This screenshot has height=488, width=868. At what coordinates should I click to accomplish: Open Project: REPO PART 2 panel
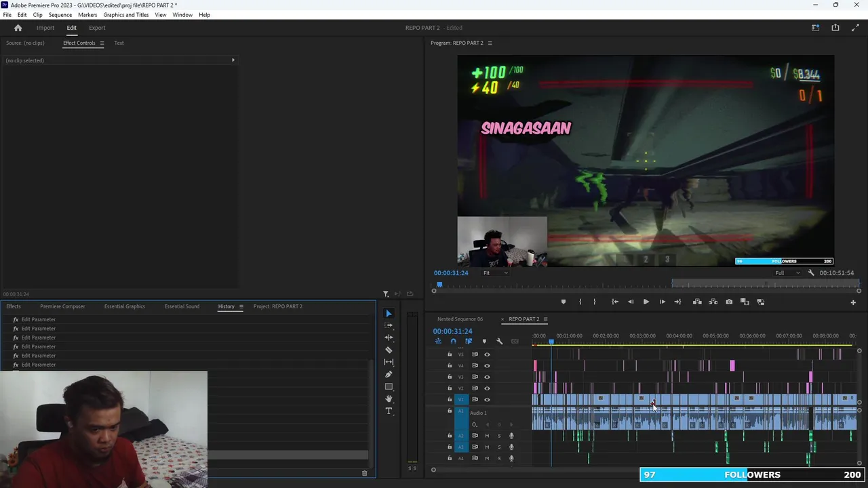click(278, 306)
